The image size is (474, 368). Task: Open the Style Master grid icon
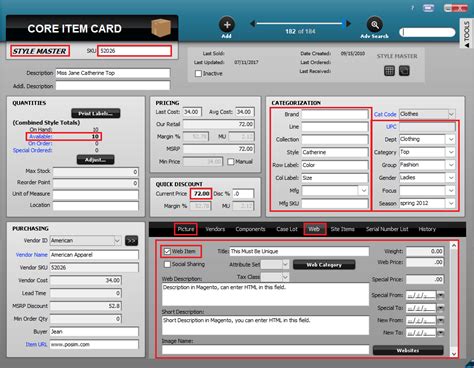(x=389, y=70)
